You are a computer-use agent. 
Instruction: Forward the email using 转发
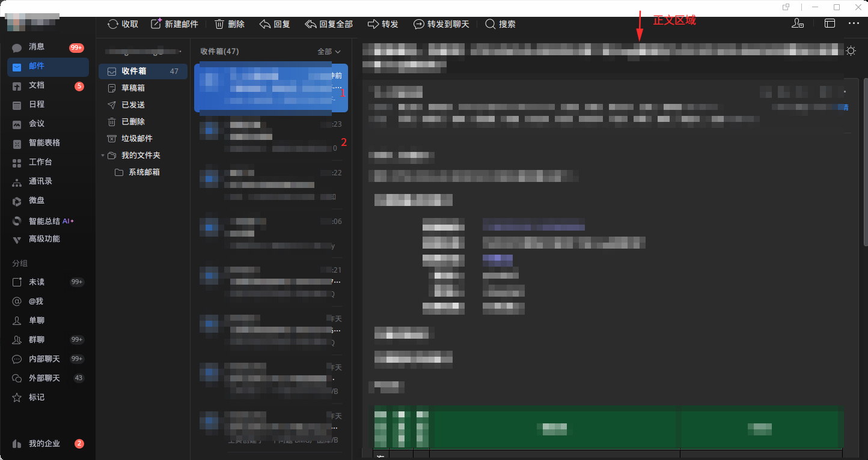383,24
